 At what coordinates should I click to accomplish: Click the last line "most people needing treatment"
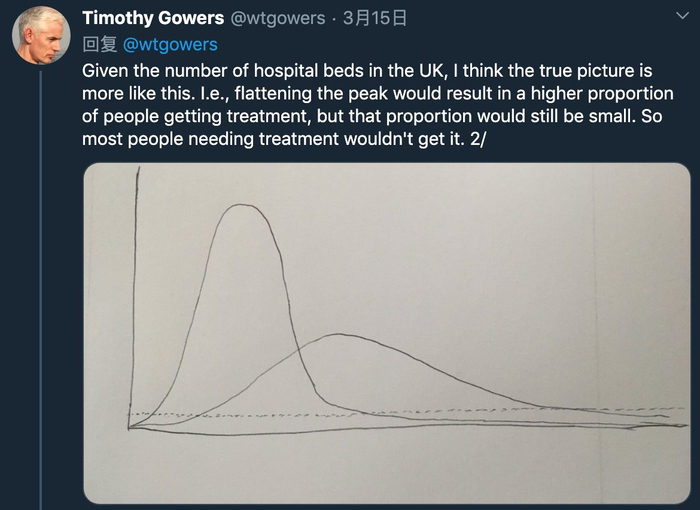pyautogui.click(x=200, y=138)
